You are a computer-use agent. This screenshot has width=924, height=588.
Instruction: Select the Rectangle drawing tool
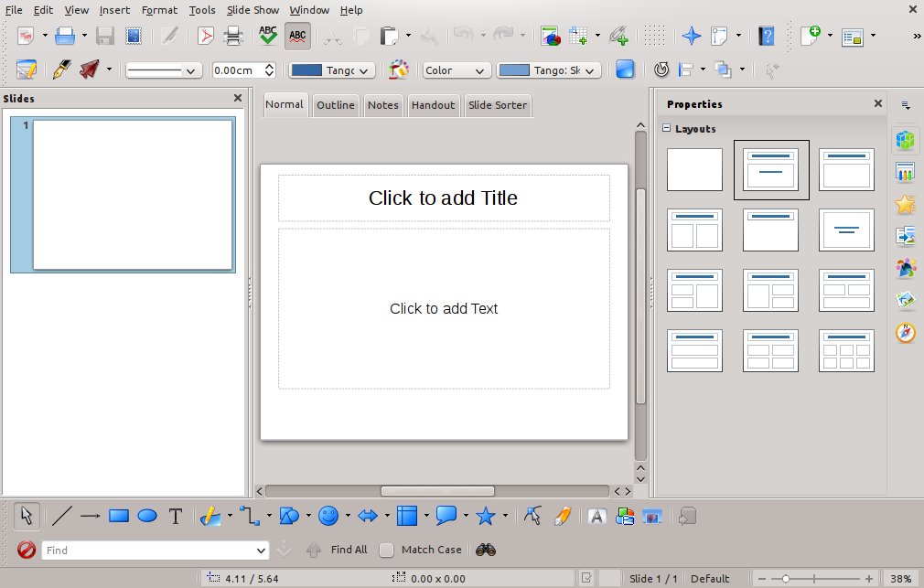[118, 517]
